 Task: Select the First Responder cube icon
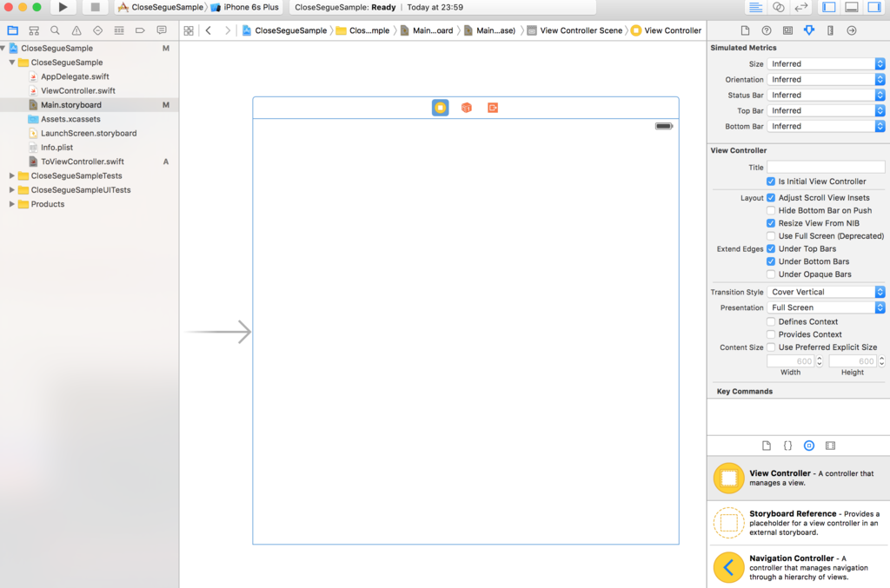click(467, 108)
